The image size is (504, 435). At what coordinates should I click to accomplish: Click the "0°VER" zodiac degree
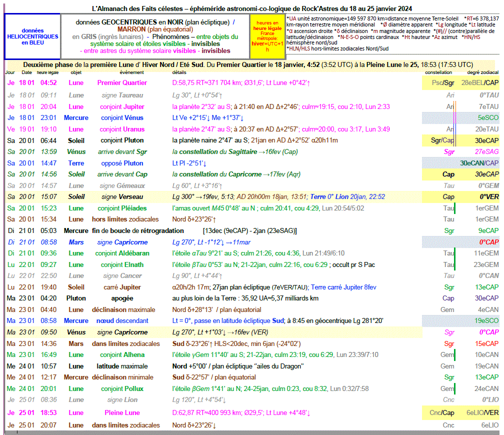click(x=489, y=197)
